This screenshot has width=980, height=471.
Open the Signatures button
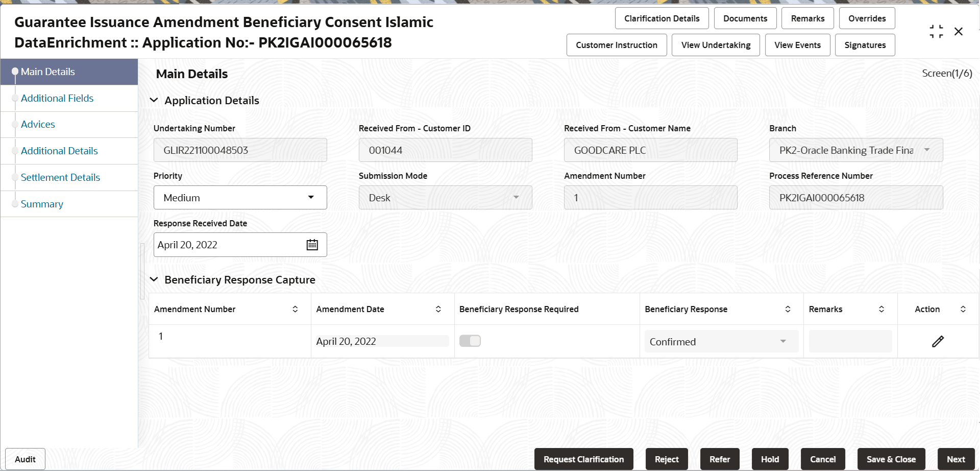click(x=865, y=45)
